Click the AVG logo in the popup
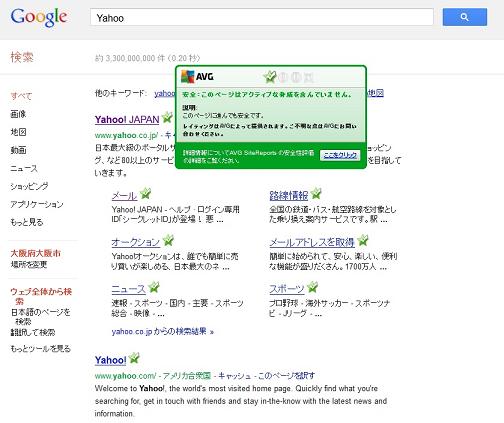 [197, 77]
